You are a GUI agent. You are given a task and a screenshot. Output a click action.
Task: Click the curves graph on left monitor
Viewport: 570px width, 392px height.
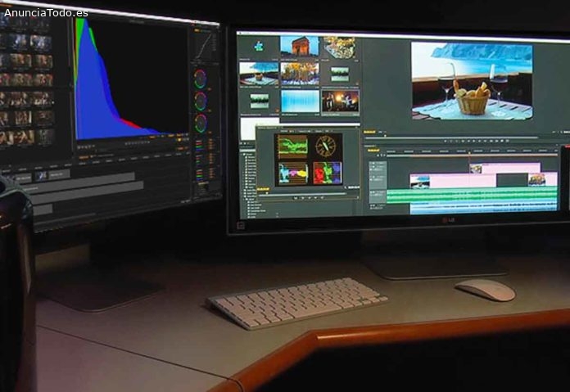pyautogui.click(x=204, y=45)
